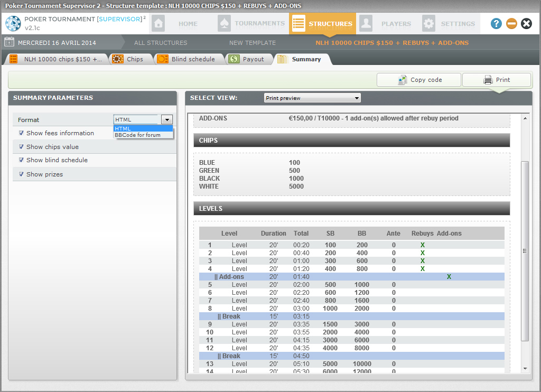Click the Chips tab icon

(118, 59)
